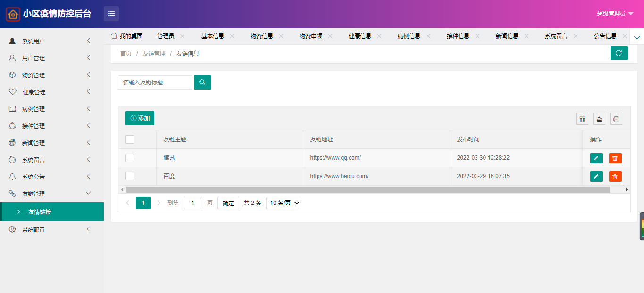The image size is (644, 293).
Task: Click the 用户管理 user outline icon
Action: pyautogui.click(x=13, y=58)
